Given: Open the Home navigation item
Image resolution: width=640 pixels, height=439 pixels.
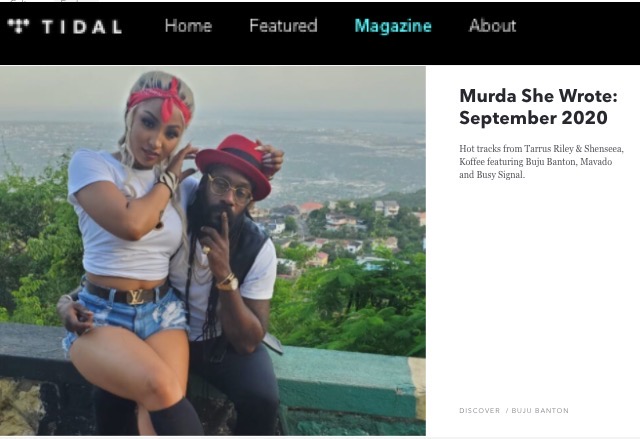Looking at the screenshot, I should coord(188,26).
